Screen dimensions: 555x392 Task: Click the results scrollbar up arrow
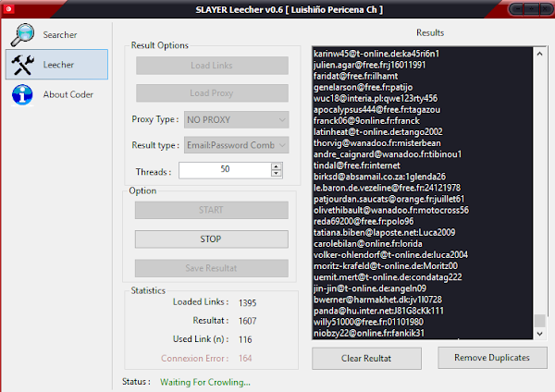point(539,54)
